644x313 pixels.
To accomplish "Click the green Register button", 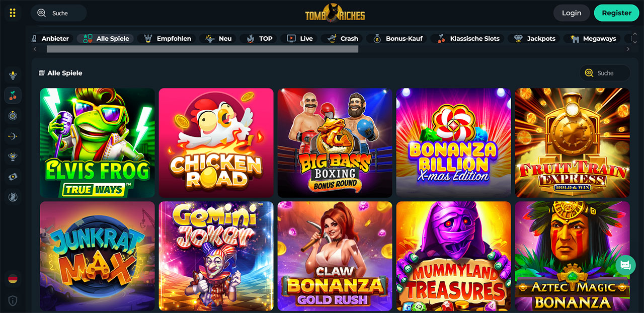I will click(x=617, y=13).
